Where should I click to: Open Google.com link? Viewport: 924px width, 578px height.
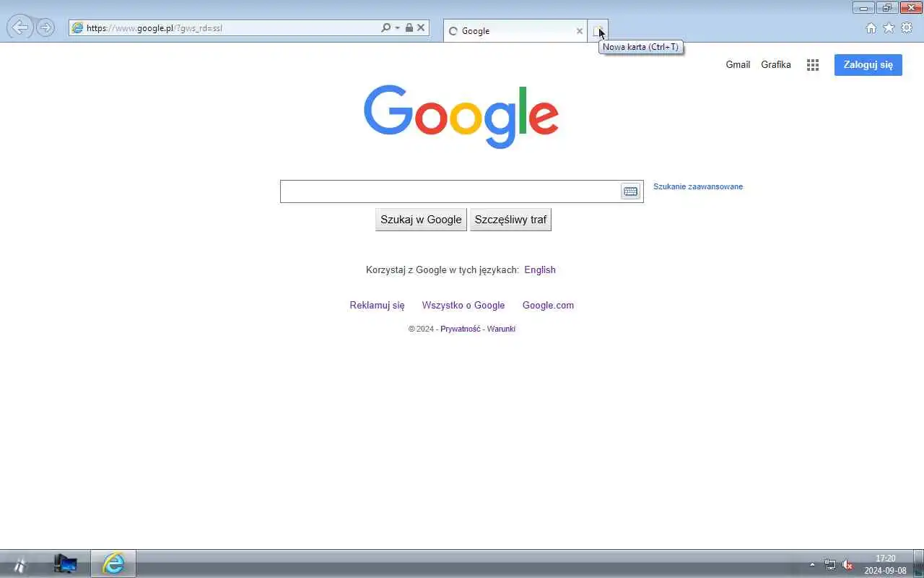tap(548, 305)
